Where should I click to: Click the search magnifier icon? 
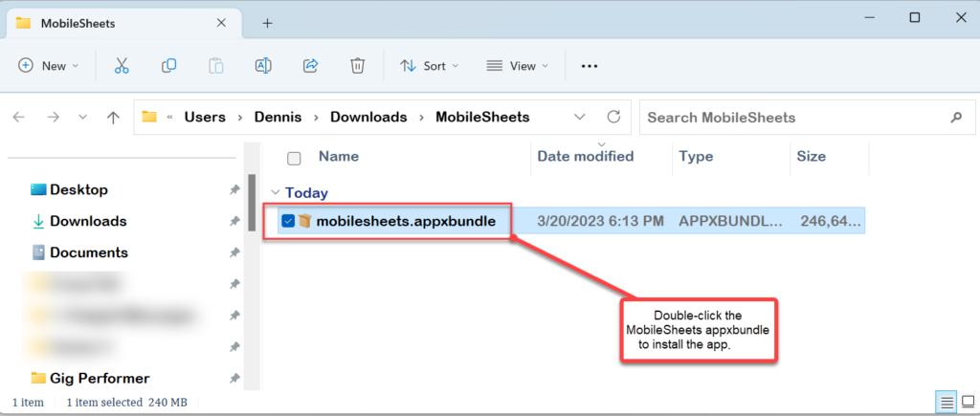956,117
